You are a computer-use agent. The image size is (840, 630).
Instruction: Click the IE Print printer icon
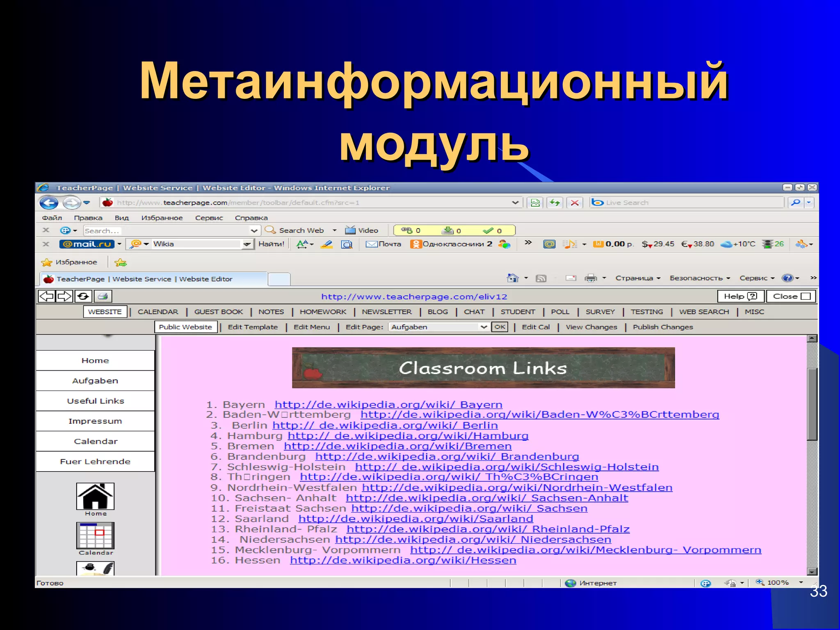[591, 278]
